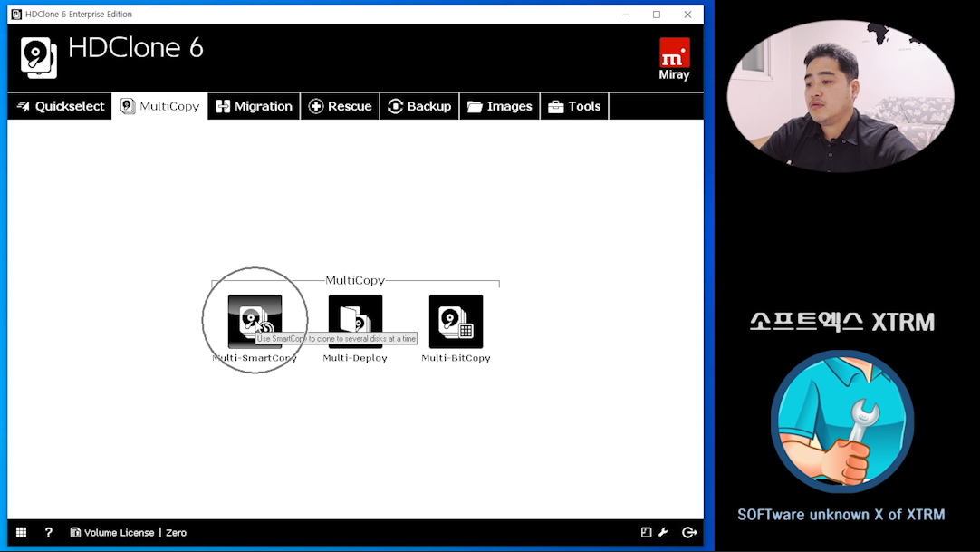Open the Multi-SmartCopy function
Viewport: 980px width, 552px height.
pyautogui.click(x=255, y=322)
